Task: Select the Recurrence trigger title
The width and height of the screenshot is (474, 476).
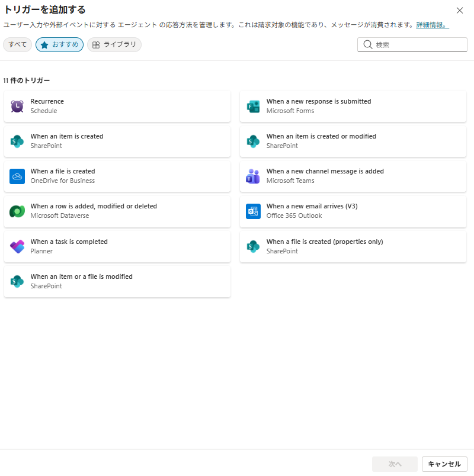Action: [x=47, y=101]
